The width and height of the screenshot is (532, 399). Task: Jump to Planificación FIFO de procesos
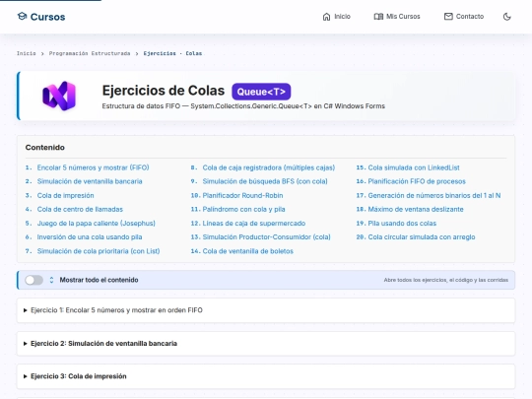point(417,181)
